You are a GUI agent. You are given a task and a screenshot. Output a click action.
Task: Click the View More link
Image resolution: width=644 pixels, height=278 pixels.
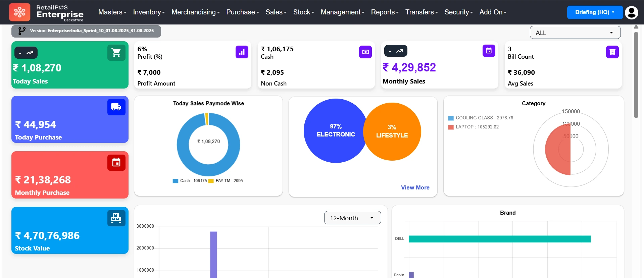pos(415,187)
